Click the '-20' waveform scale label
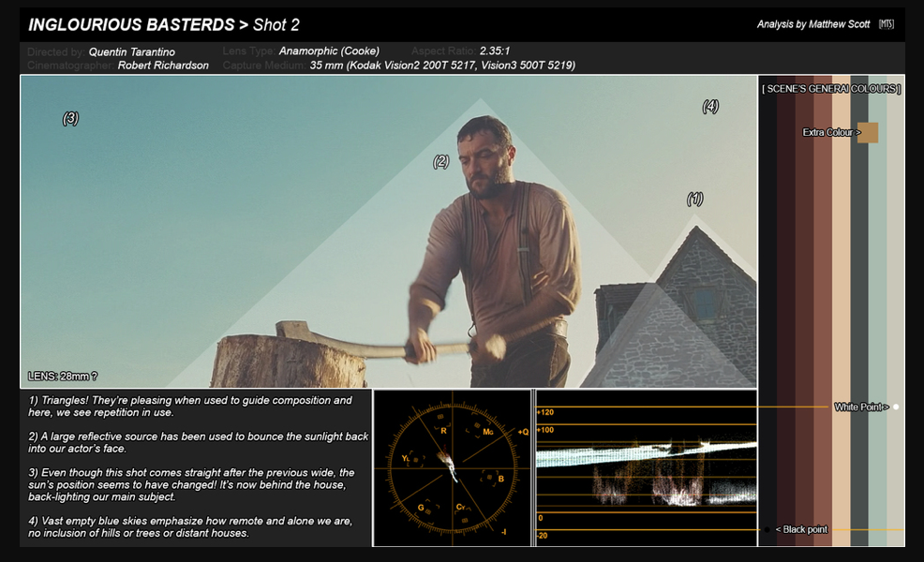The image size is (924, 562). pyautogui.click(x=543, y=536)
